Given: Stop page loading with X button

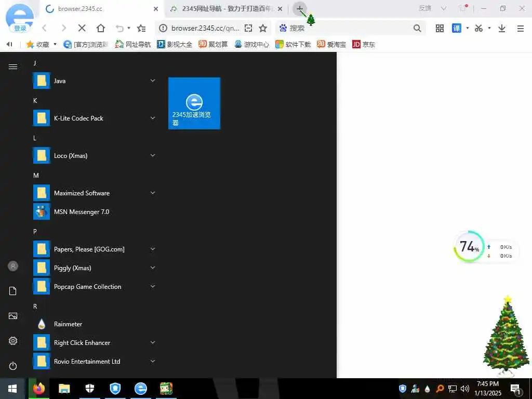Looking at the screenshot, I should pos(82,28).
